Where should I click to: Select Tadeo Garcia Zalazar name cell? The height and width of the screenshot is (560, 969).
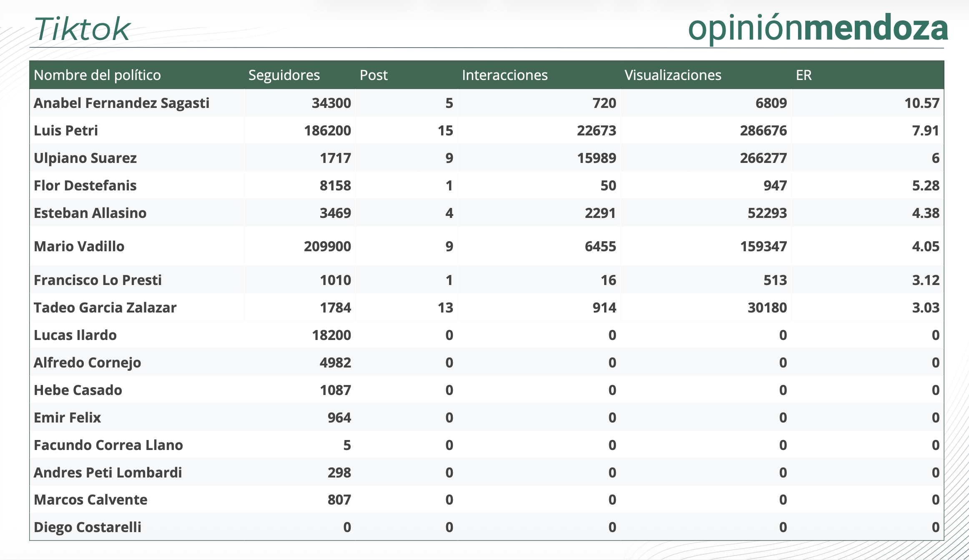[105, 307]
